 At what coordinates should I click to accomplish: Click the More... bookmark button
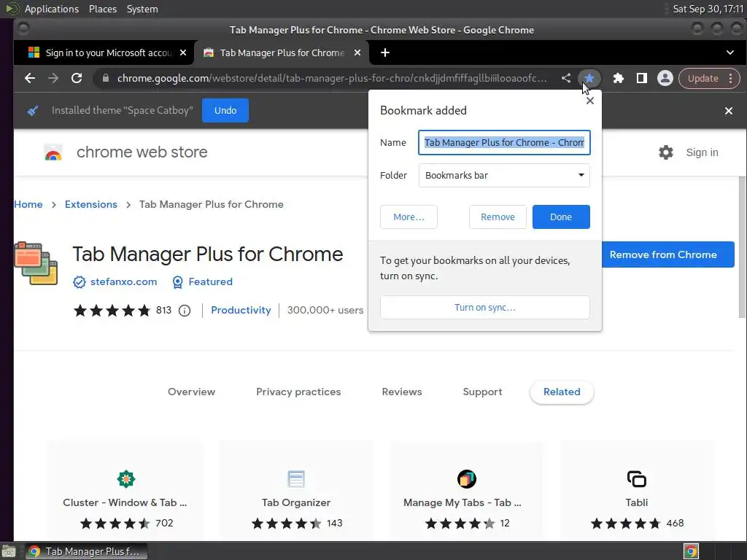tap(409, 217)
